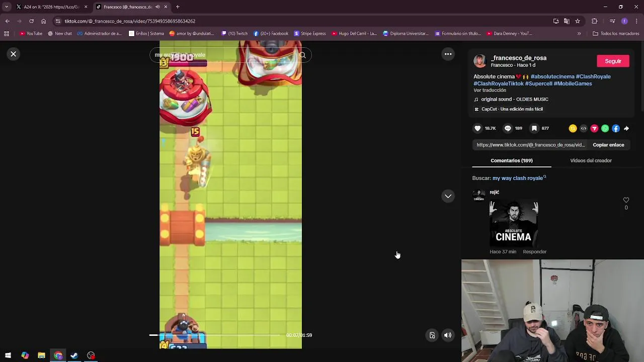This screenshot has width=644, height=362.
Task: Close the Francesco TikTok browser tab
Action: coord(166,7)
